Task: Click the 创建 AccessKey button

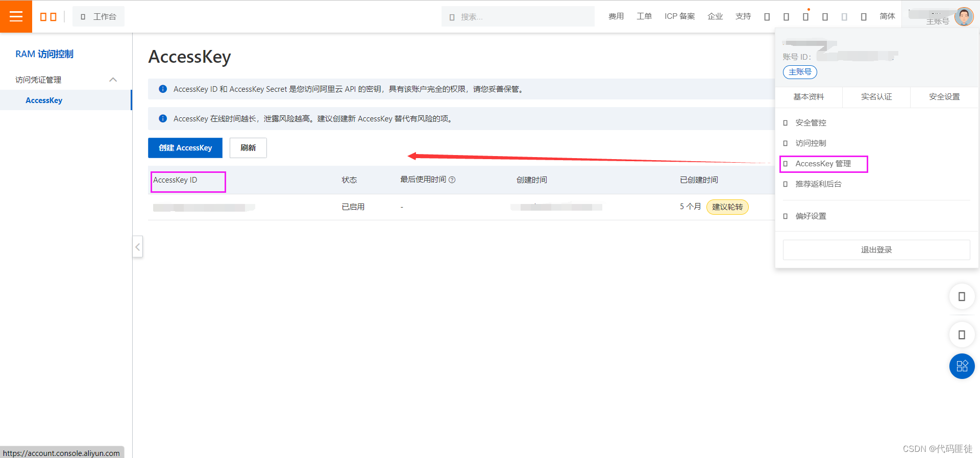Action: (x=185, y=148)
